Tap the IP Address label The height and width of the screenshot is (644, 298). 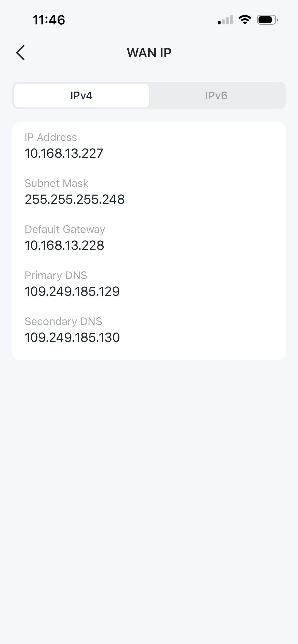pos(51,137)
